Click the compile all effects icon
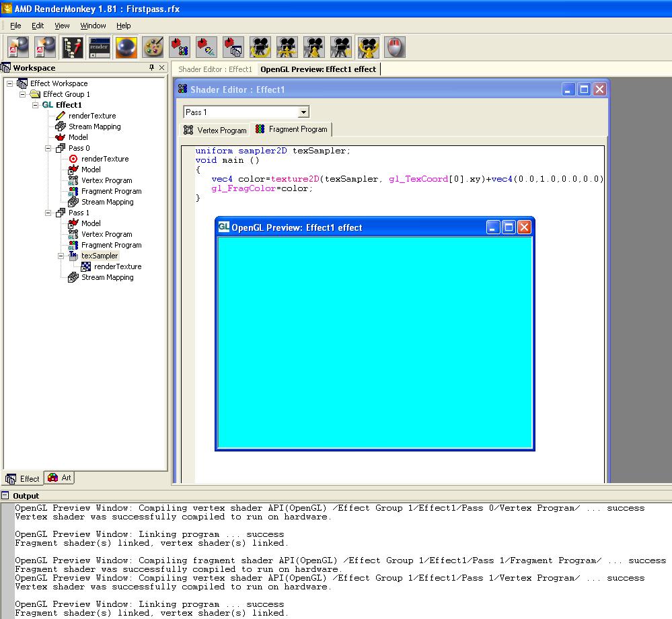 [x=233, y=47]
